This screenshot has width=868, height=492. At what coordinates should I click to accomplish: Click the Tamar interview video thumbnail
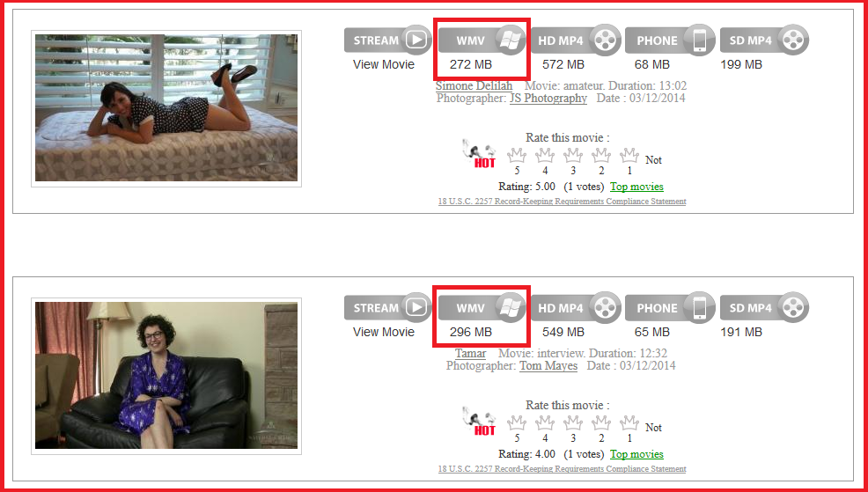(166, 375)
